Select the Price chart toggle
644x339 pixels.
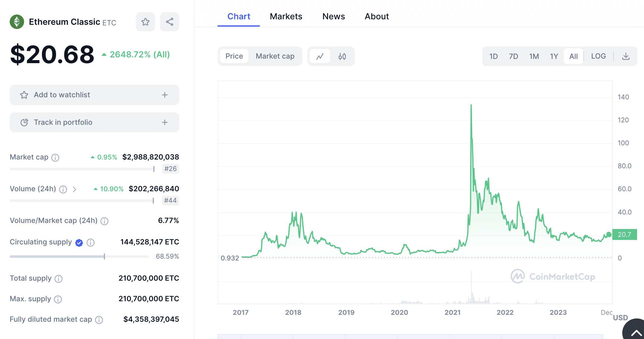point(234,56)
